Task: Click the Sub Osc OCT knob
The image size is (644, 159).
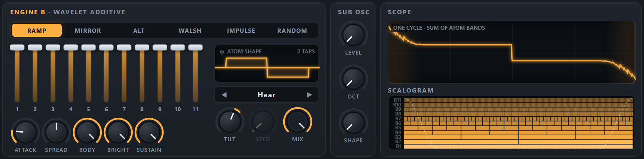Action: click(353, 79)
